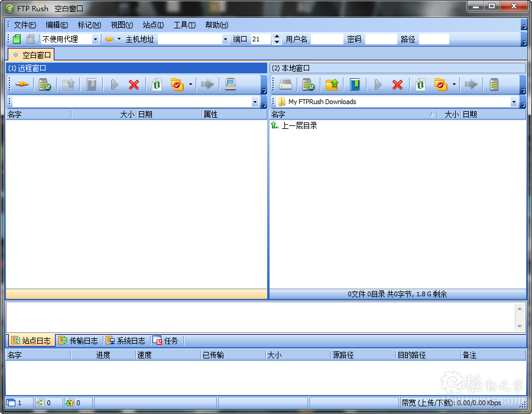Image resolution: width=532 pixels, height=414 pixels.
Task: Switch to 任务 tab
Action: point(166,341)
